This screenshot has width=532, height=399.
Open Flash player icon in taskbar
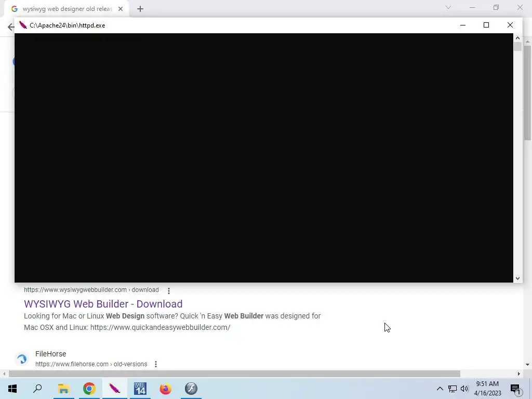tap(191, 389)
